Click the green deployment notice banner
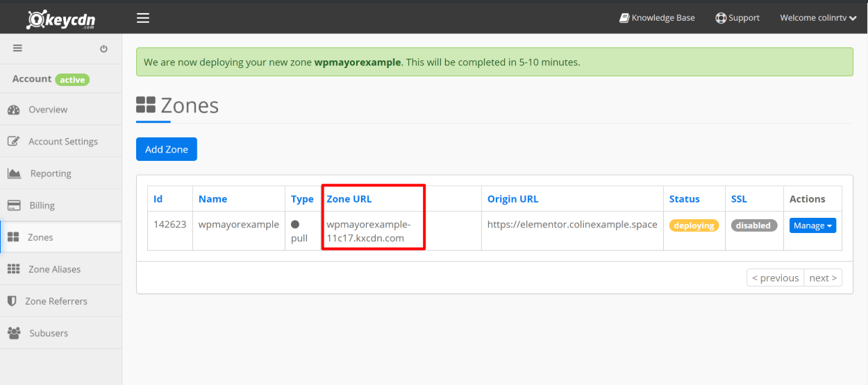 (494, 62)
